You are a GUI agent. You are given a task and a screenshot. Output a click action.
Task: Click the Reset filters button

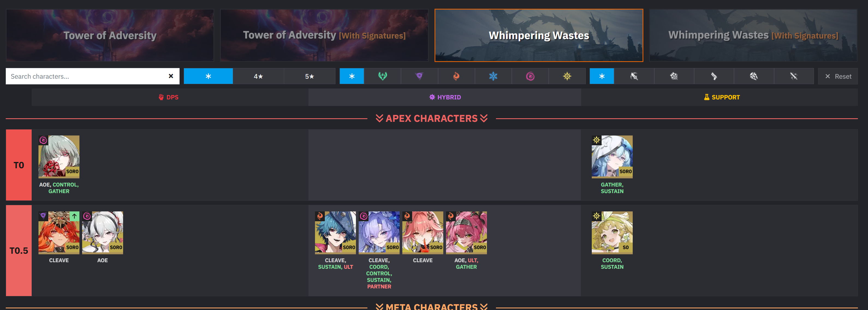point(838,76)
